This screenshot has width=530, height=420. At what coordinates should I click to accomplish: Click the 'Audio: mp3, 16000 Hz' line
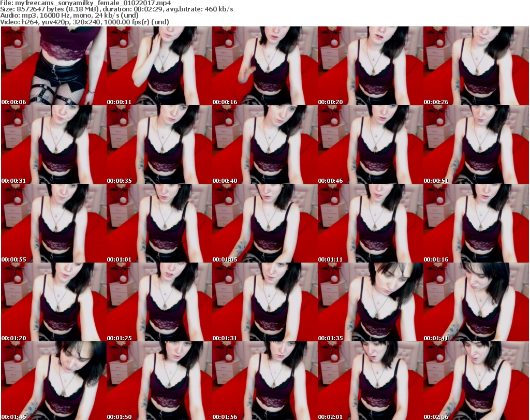pos(69,16)
